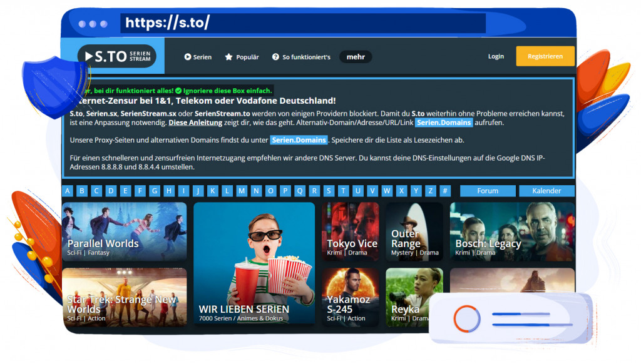The width and height of the screenshot is (641, 364).
Task: Filter series by letter N
Action: tap(256, 191)
